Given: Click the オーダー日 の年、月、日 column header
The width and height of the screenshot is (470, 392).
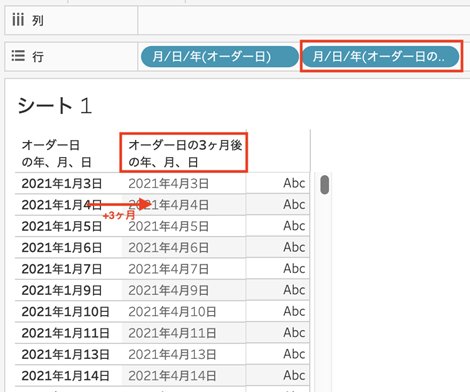Looking at the screenshot, I should pos(56,154).
